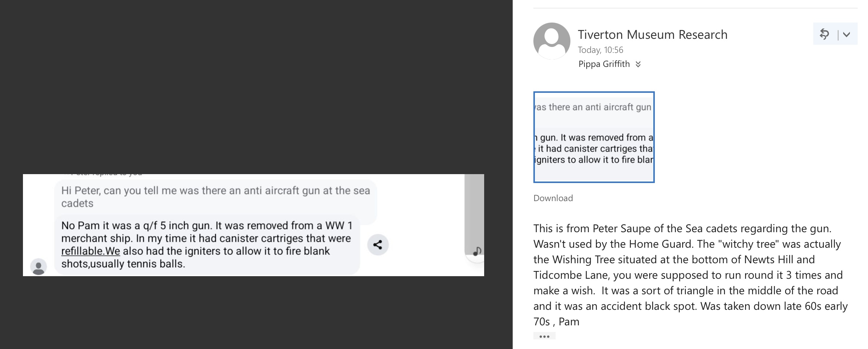
Task: Click the "No Pam it was a q/f" reply bubble
Action: click(206, 244)
